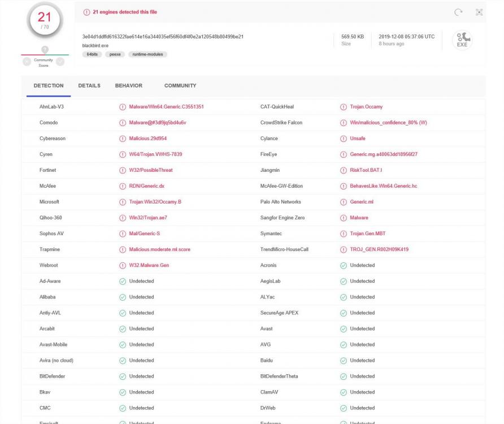The width and height of the screenshot is (504, 424).
Task: Click the green check icon in Ad-Aware row
Action: (x=123, y=281)
